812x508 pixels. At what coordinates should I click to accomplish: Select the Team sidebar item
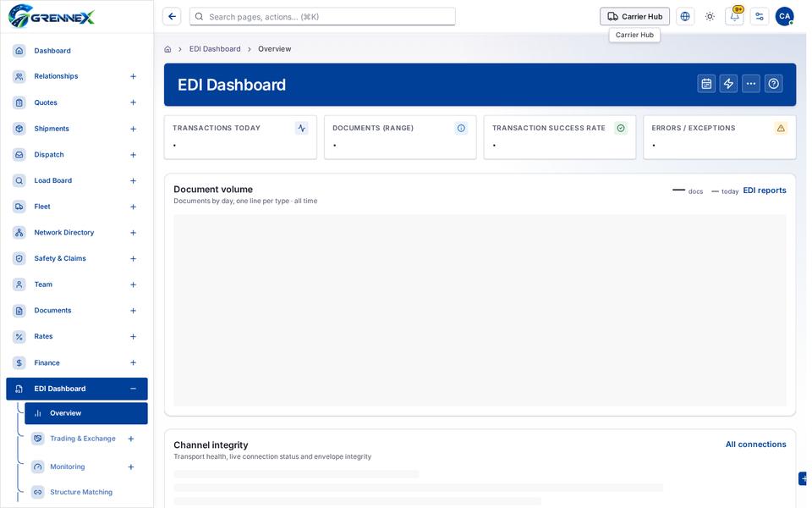click(x=77, y=284)
